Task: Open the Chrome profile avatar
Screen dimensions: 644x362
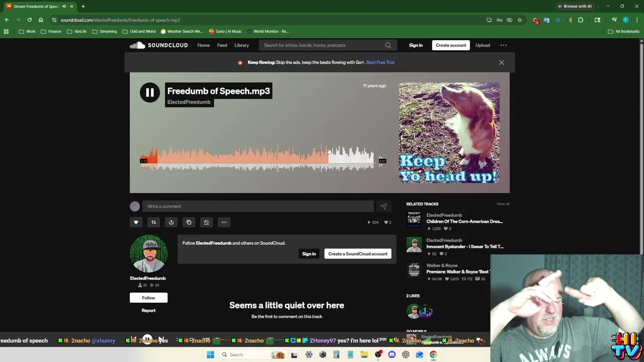Action: point(626,20)
